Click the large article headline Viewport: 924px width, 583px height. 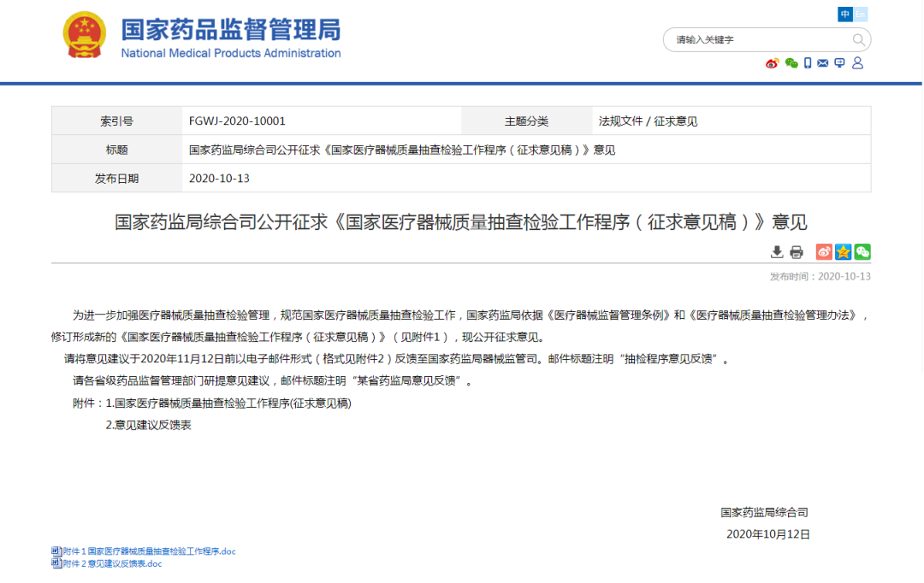(461, 222)
